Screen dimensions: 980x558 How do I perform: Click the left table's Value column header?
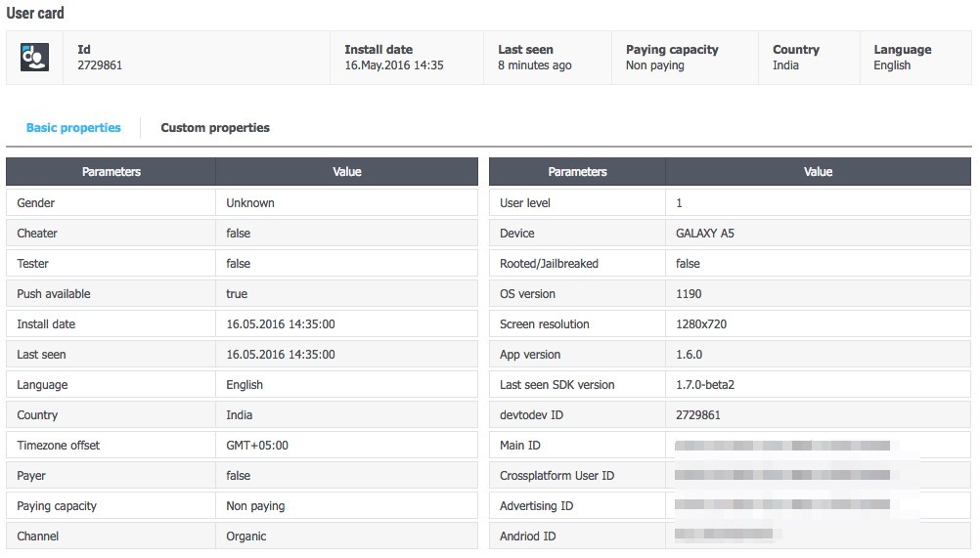347,172
